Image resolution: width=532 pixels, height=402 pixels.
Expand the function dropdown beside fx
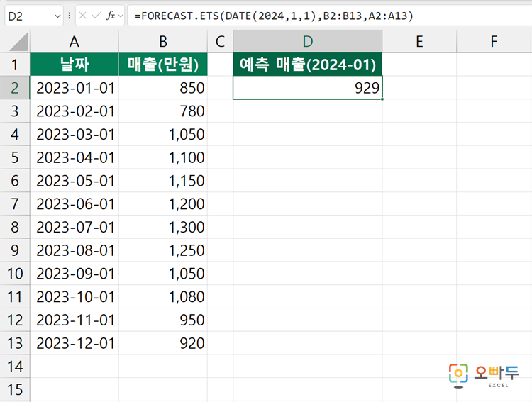tap(121, 16)
